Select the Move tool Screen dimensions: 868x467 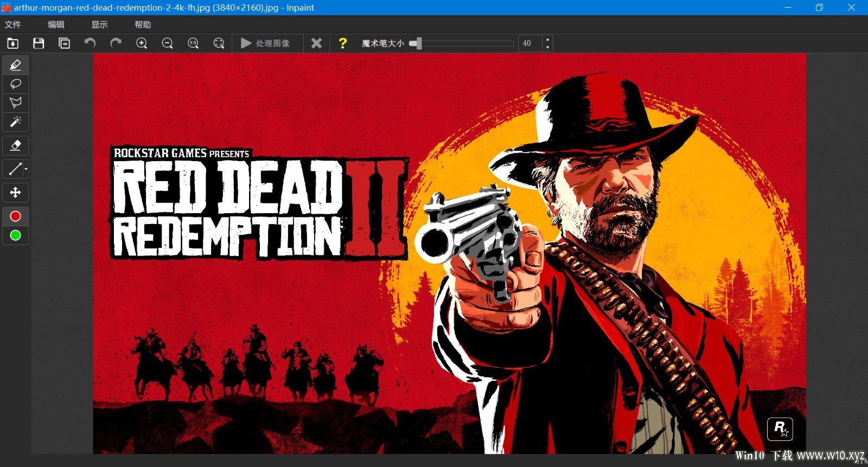coord(16,193)
